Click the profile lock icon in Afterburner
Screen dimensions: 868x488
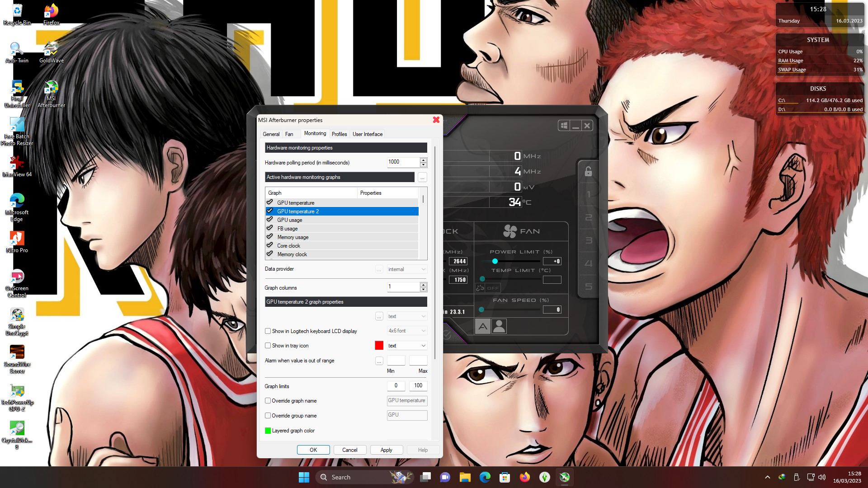(588, 171)
